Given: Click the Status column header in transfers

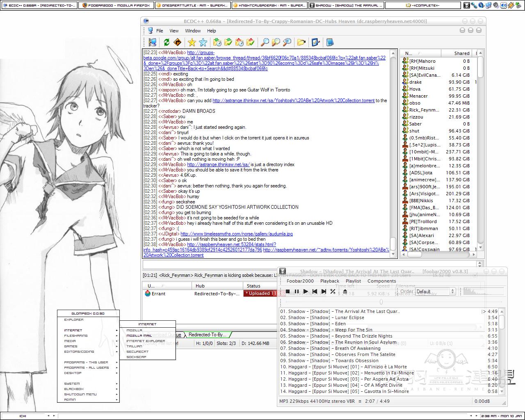Looking at the screenshot, I should coord(260,286).
